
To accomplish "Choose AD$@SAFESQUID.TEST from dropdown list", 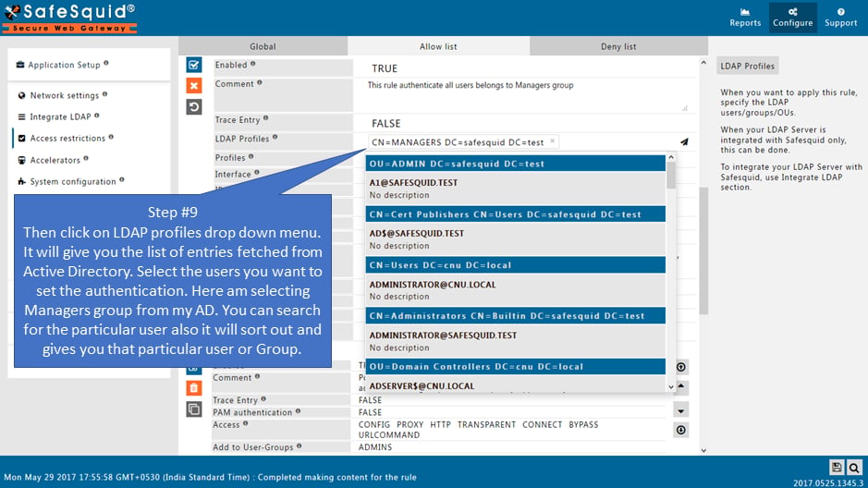I will click(x=516, y=239).
